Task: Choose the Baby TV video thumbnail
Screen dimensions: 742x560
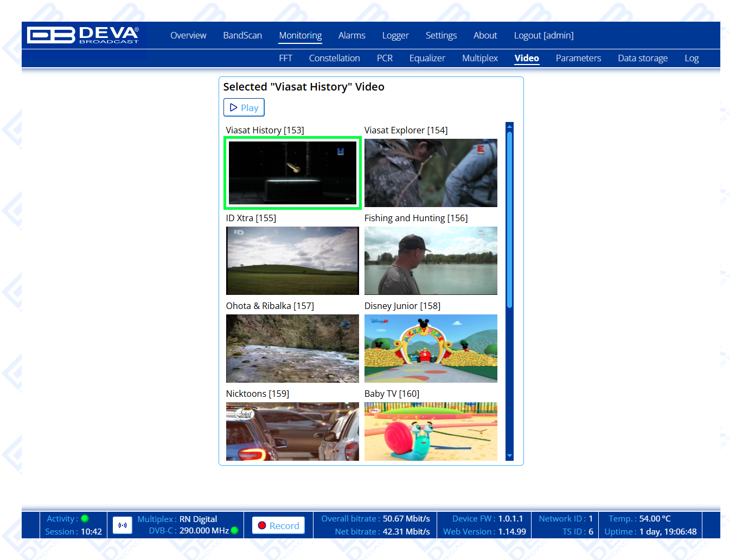Action: pyautogui.click(x=431, y=432)
